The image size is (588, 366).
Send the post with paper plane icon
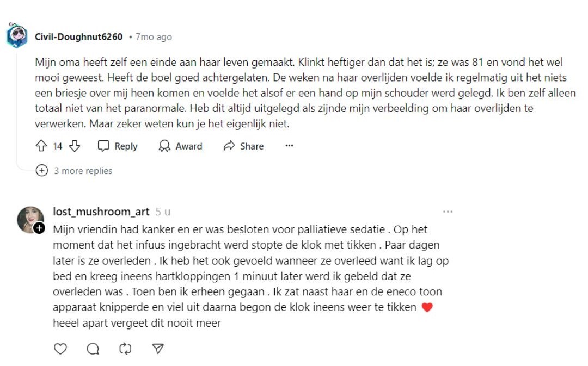click(x=158, y=349)
